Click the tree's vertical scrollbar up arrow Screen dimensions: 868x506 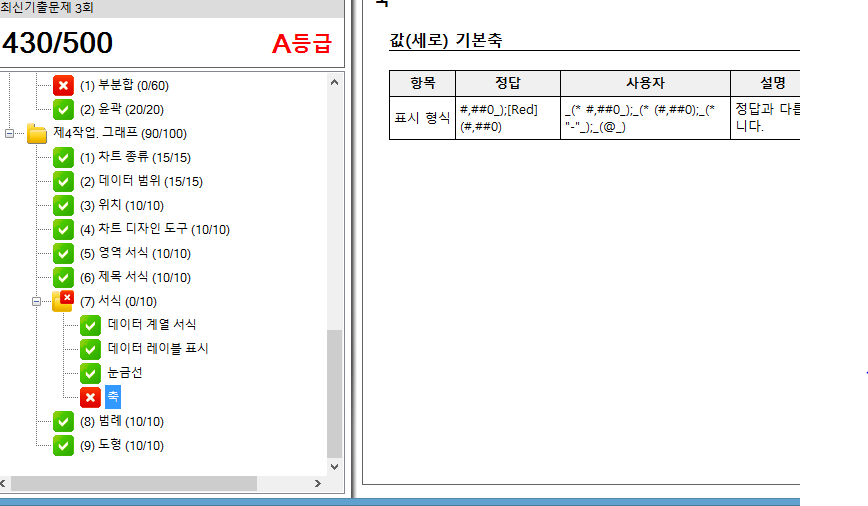tap(334, 83)
